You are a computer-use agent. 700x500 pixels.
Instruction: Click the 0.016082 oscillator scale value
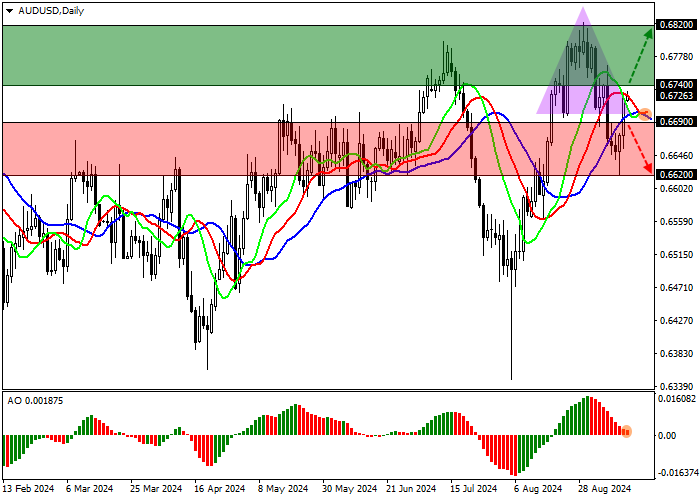click(x=677, y=398)
